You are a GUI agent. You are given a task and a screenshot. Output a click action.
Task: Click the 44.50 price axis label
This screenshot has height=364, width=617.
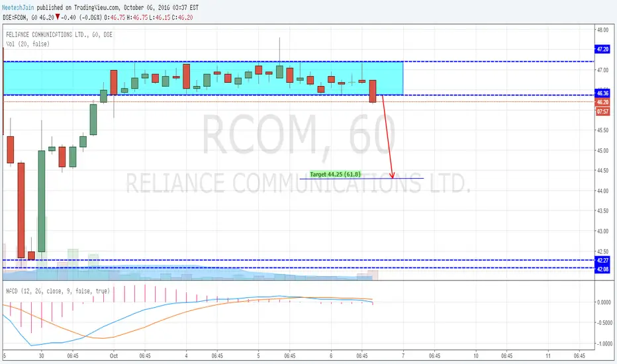point(602,171)
